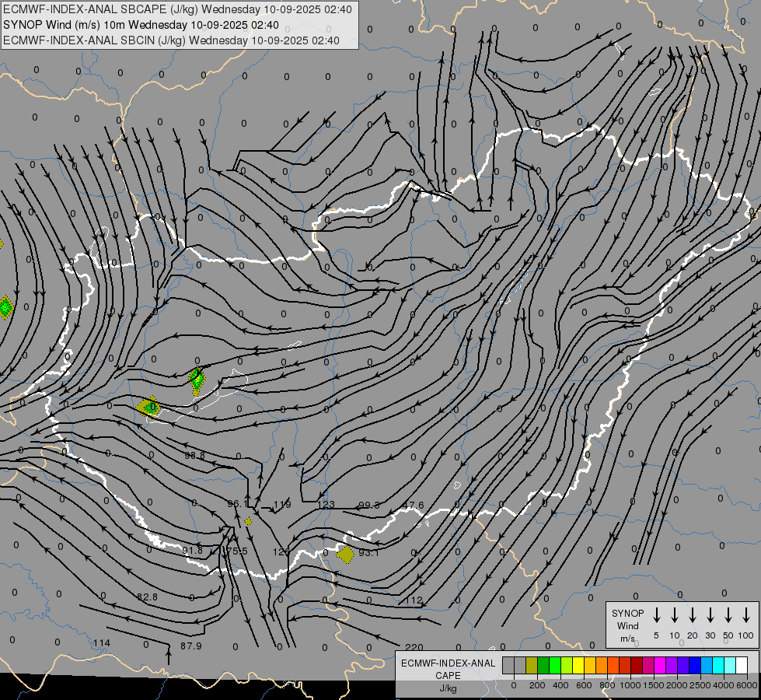761x700 pixels.
Task: Click the 47.6 value label on map
Action: coord(414,506)
